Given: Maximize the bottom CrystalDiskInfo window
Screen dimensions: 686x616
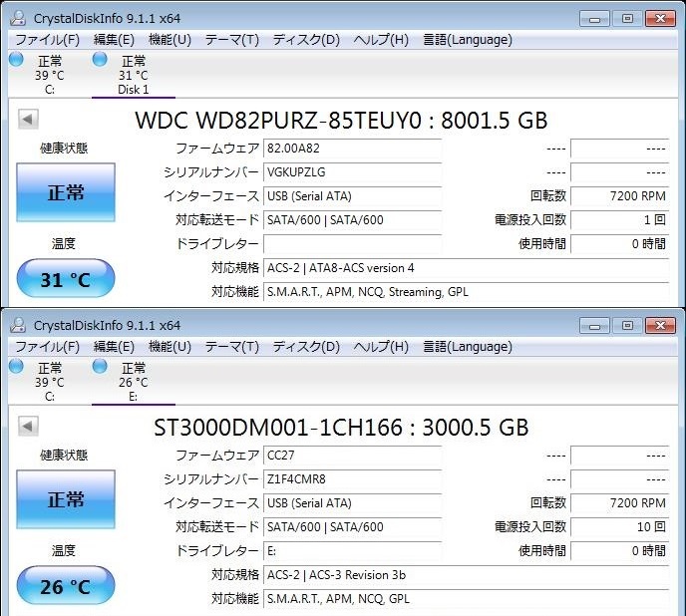Looking at the screenshot, I should coord(627,326).
